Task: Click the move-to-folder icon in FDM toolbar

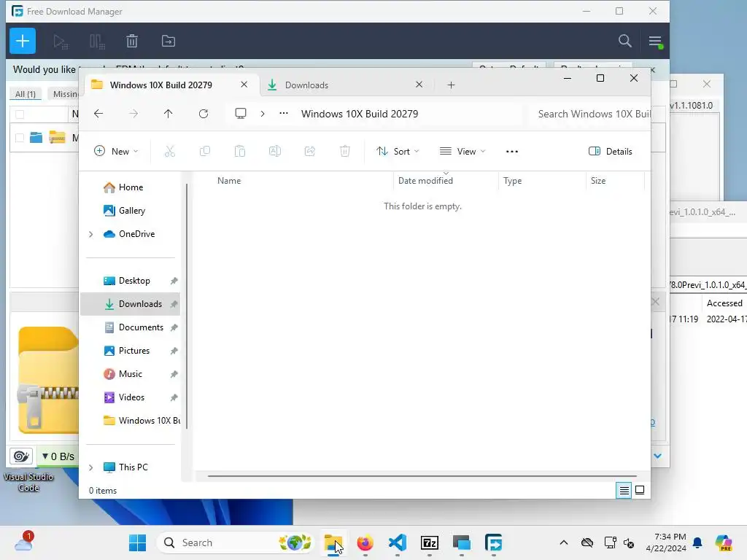Action: (x=169, y=42)
